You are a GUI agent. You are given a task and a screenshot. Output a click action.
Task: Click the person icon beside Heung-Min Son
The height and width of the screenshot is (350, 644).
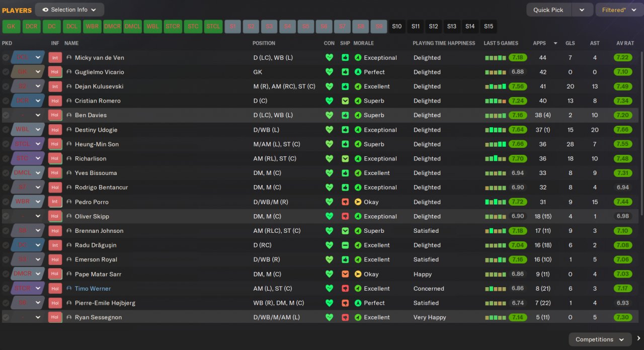coord(69,144)
